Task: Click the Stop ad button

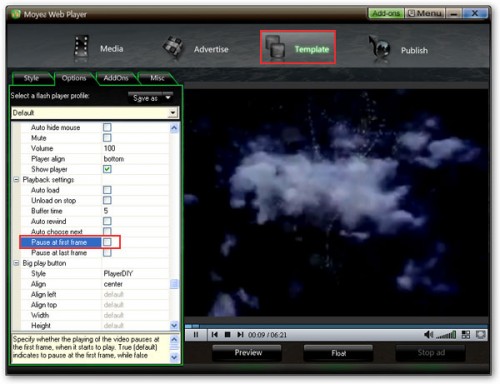Action: (431, 353)
